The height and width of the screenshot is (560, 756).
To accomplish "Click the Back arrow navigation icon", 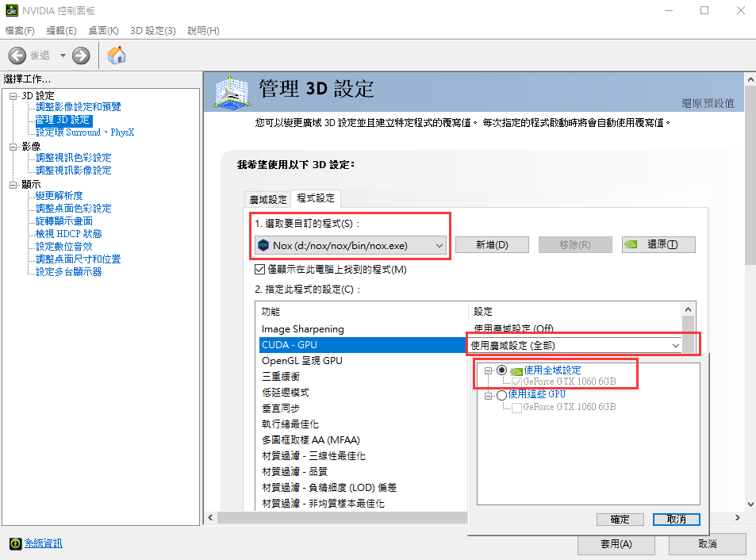I will (x=18, y=56).
